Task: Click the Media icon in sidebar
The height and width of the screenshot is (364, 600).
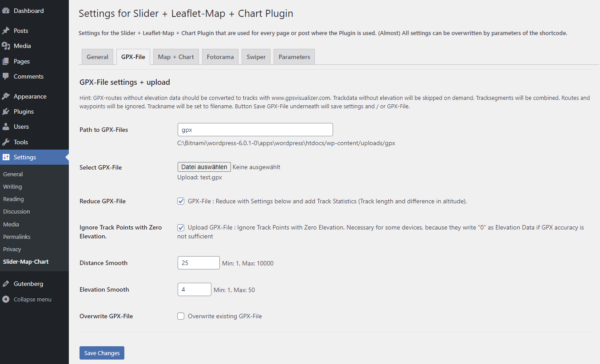Action: [x=6, y=46]
